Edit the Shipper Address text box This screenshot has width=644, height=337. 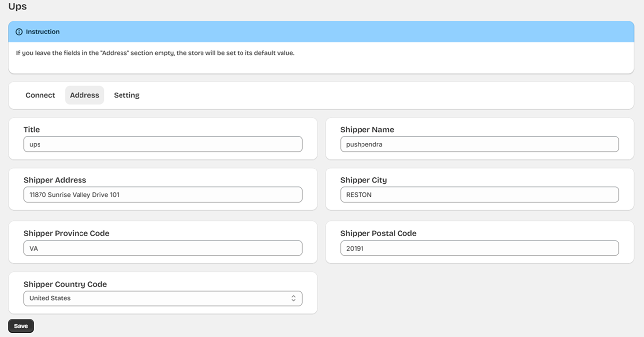click(162, 195)
